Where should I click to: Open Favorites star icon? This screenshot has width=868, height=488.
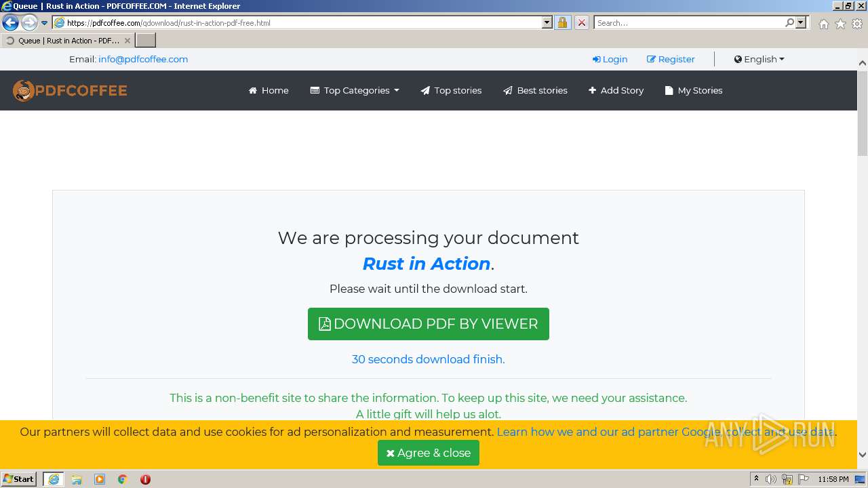pos(840,24)
